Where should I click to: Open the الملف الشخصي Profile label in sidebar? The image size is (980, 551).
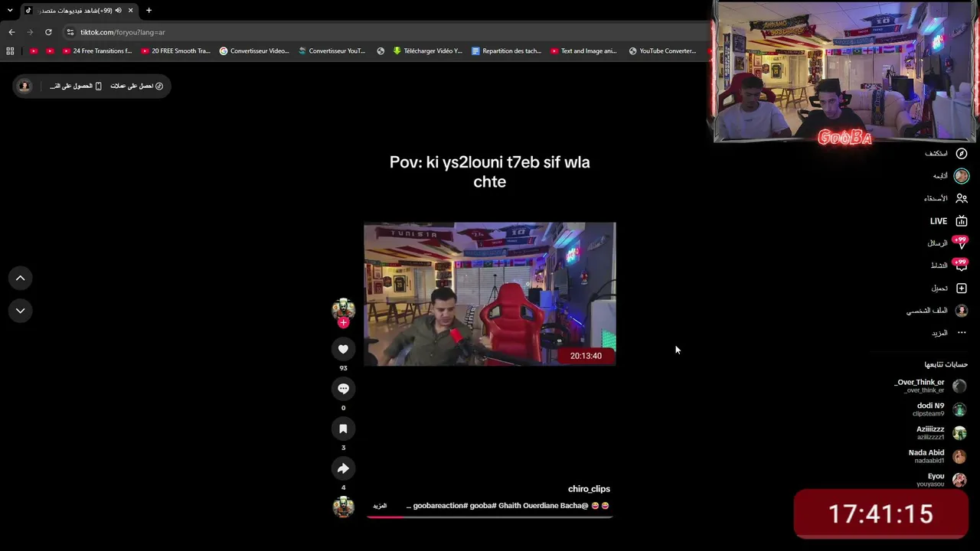[x=927, y=311]
